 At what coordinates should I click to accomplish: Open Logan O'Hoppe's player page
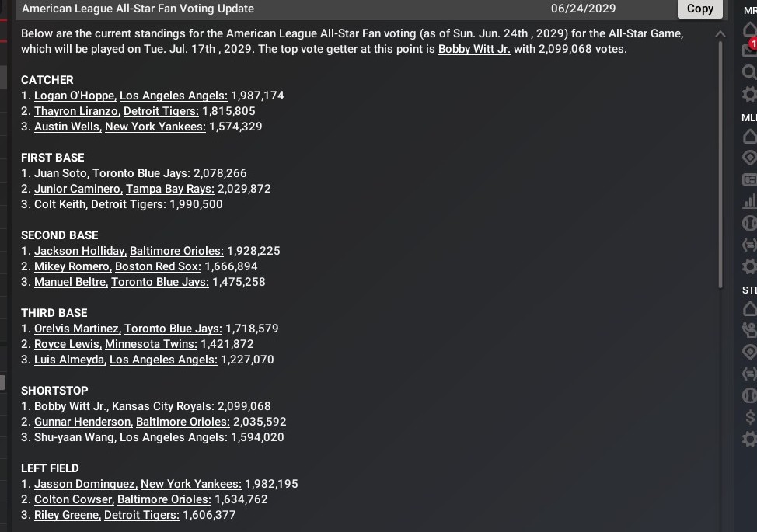click(x=75, y=96)
